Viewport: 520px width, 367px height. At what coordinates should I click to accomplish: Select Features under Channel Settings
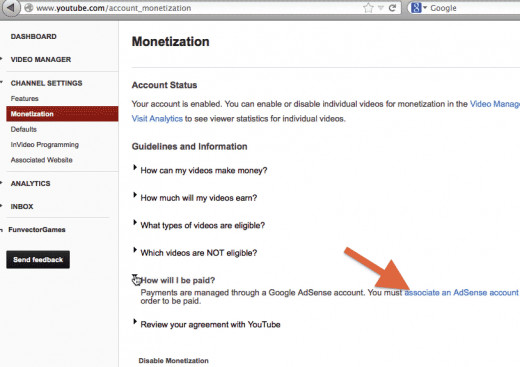pos(24,98)
